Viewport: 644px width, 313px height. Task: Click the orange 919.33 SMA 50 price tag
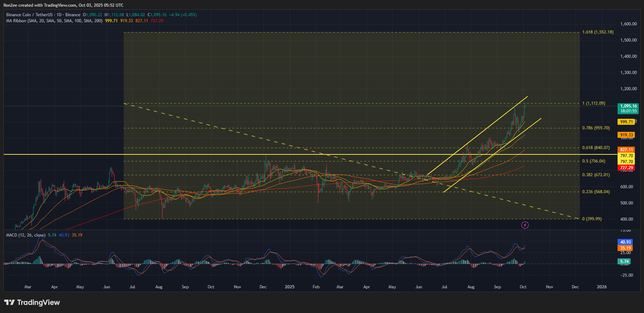(x=626, y=135)
